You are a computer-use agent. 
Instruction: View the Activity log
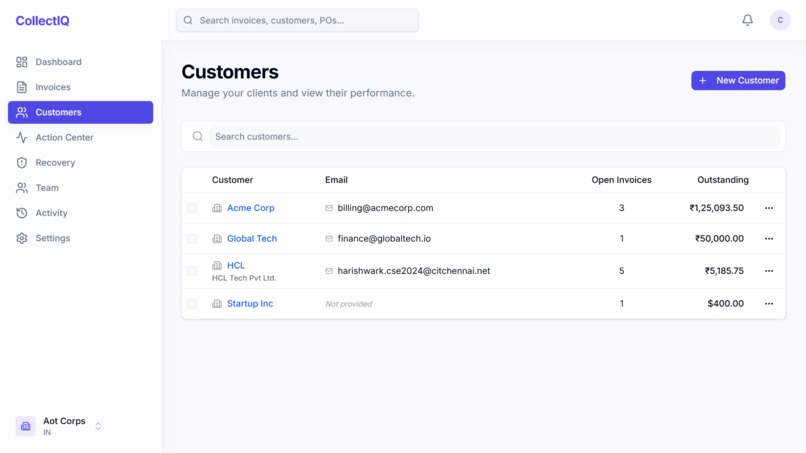point(80,213)
